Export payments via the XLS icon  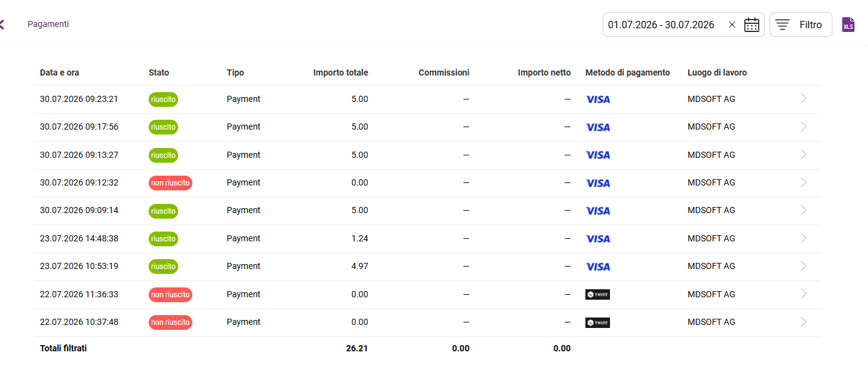click(x=848, y=25)
